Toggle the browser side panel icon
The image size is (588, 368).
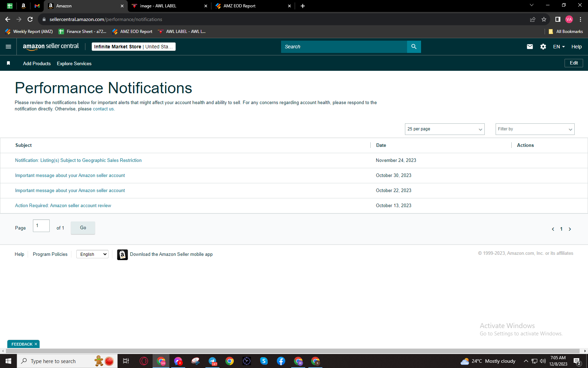click(x=558, y=19)
